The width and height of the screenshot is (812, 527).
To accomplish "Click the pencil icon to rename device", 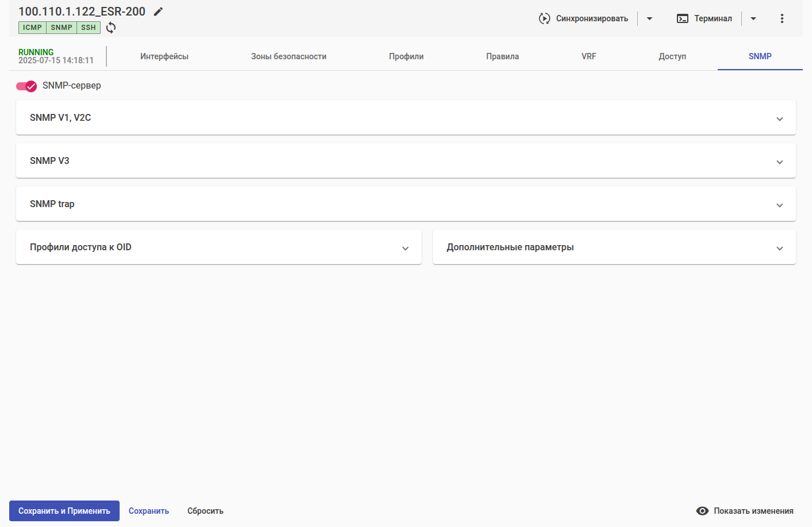I will (158, 12).
